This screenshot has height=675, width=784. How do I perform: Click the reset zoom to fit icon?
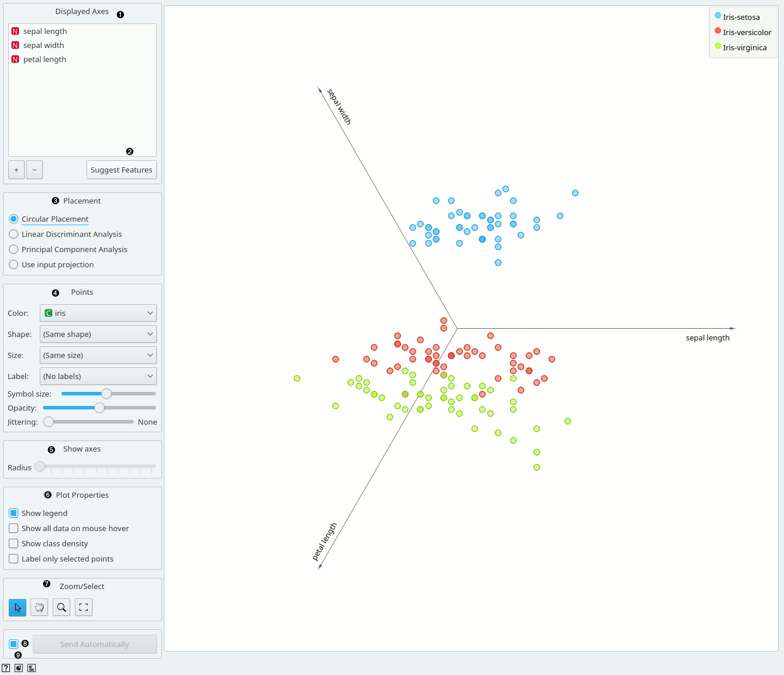pyautogui.click(x=84, y=607)
